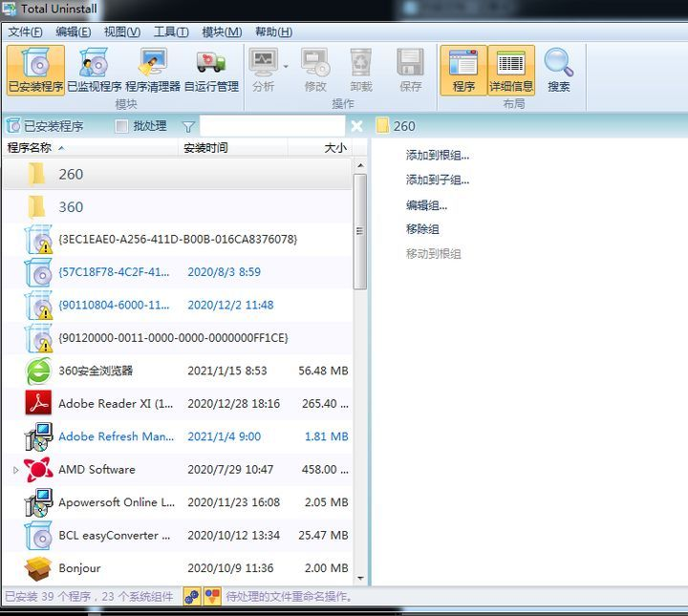Click the size value 25.47 MB
Screen dimensions: 688x616
pyautogui.click(x=323, y=536)
